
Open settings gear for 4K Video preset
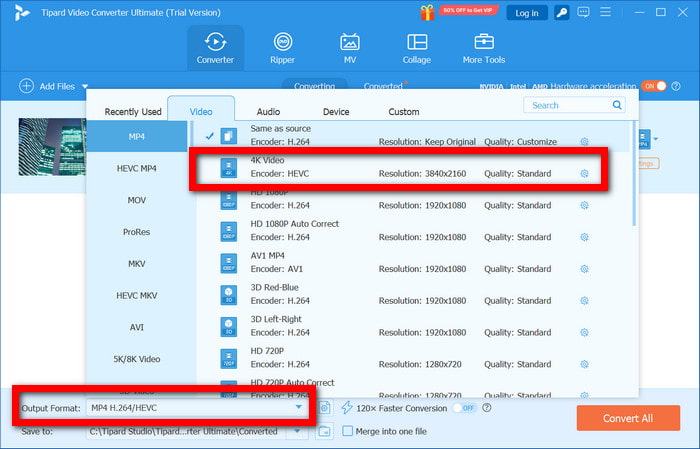click(x=585, y=173)
